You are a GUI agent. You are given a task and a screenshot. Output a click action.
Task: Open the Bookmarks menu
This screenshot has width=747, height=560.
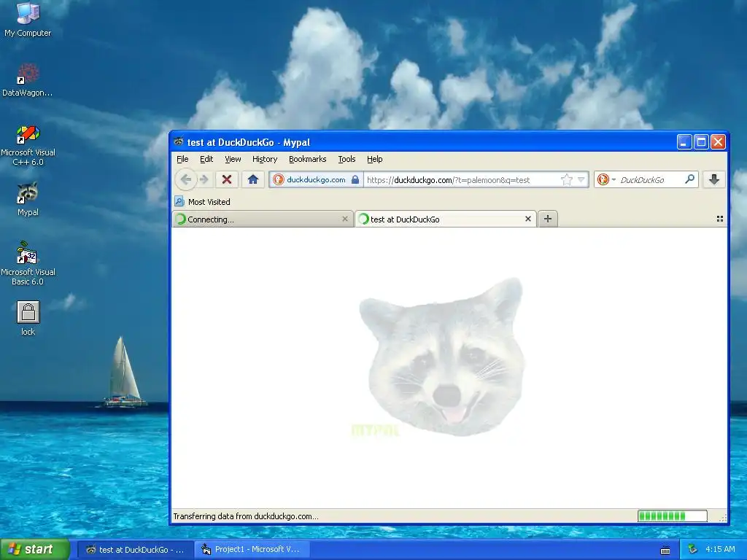point(308,159)
